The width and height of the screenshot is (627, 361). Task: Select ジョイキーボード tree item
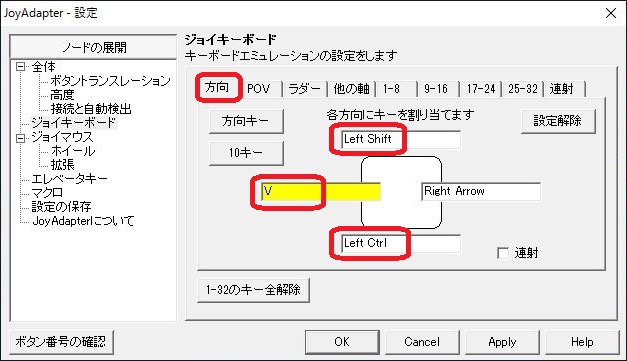point(74,123)
